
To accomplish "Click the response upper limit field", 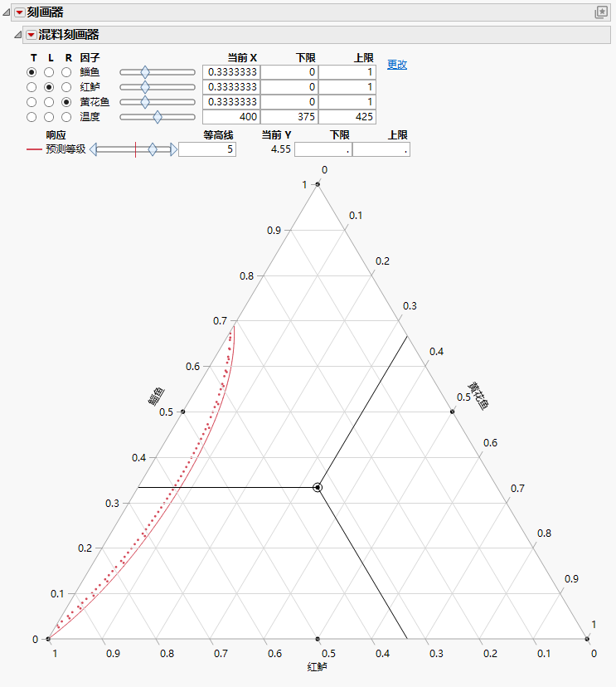I will [381, 149].
